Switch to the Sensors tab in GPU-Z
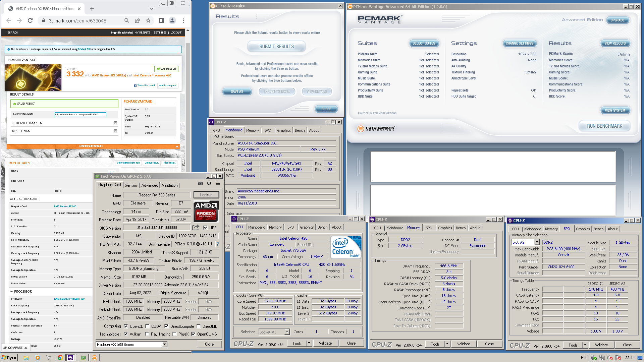 pyautogui.click(x=131, y=185)
